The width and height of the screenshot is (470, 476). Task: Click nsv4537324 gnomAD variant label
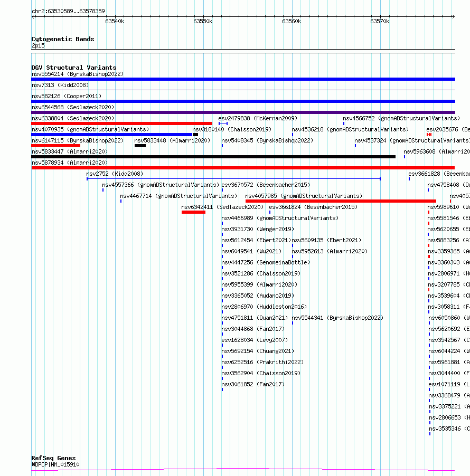[412, 140]
